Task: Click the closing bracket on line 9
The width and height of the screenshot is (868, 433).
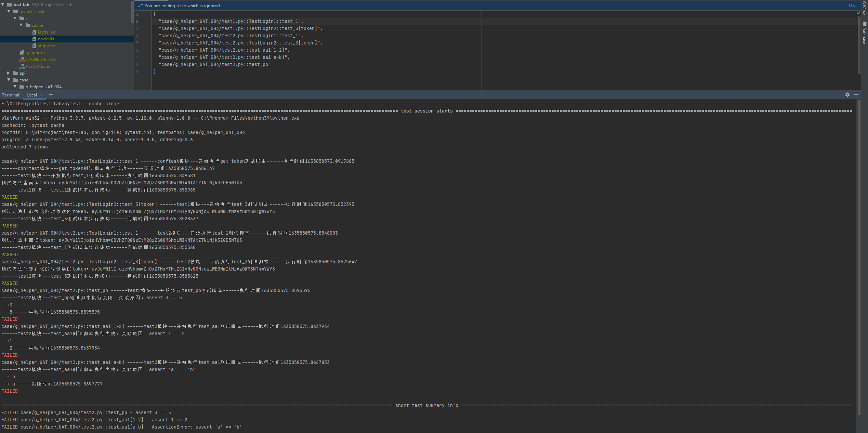Action: pos(155,71)
